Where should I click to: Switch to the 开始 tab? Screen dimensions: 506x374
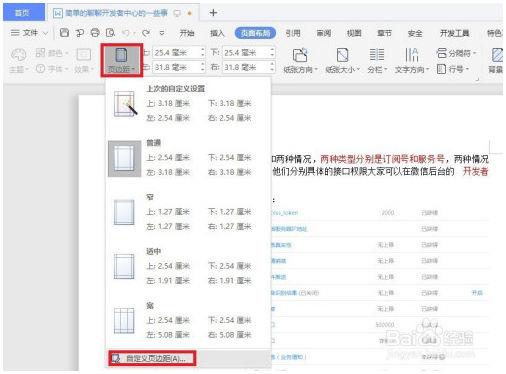point(187,33)
